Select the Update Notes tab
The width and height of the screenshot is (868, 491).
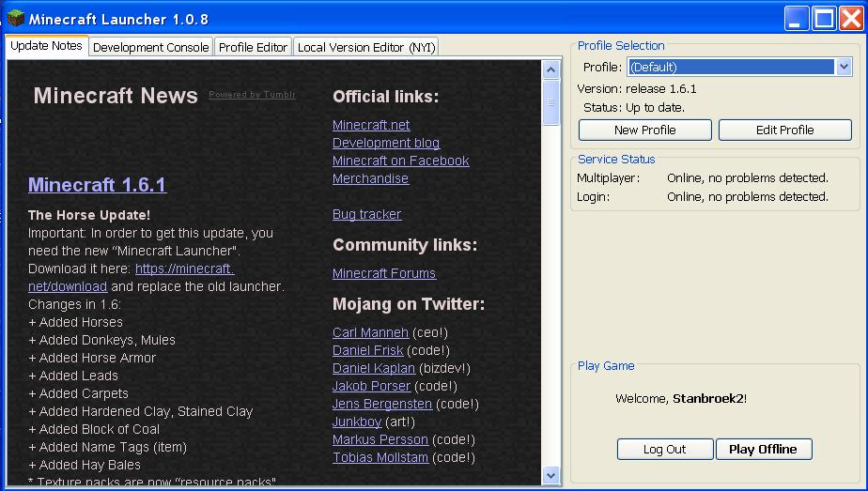[46, 46]
